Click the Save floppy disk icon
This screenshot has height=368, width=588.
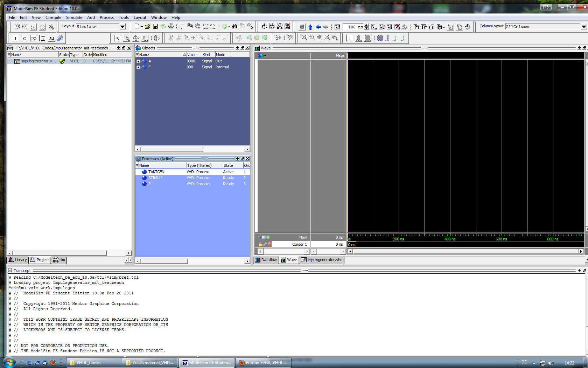pos(155,27)
